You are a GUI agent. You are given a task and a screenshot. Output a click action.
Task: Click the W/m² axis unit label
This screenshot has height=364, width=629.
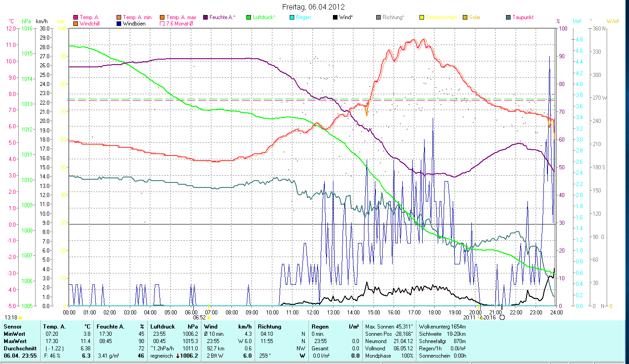coord(613,21)
